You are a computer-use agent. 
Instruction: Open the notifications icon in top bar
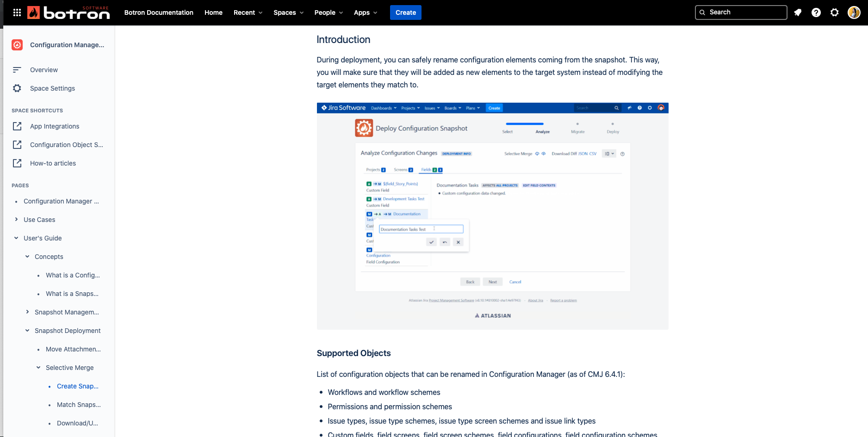point(798,12)
